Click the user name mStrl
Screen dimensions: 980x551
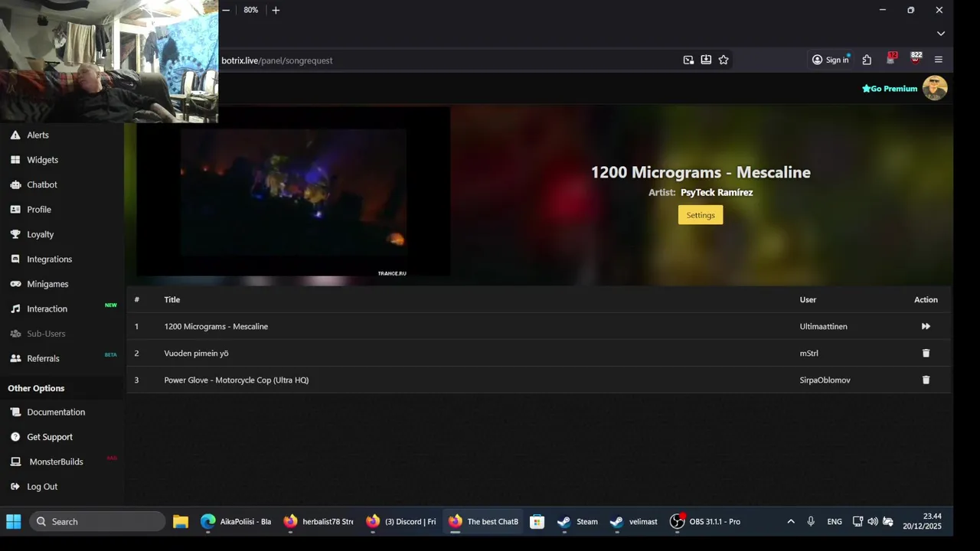pos(809,354)
